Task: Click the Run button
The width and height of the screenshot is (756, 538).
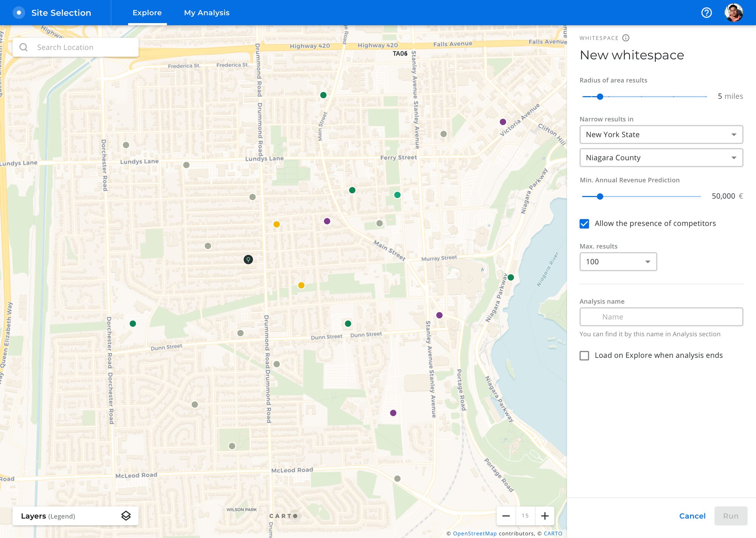Action: click(731, 516)
